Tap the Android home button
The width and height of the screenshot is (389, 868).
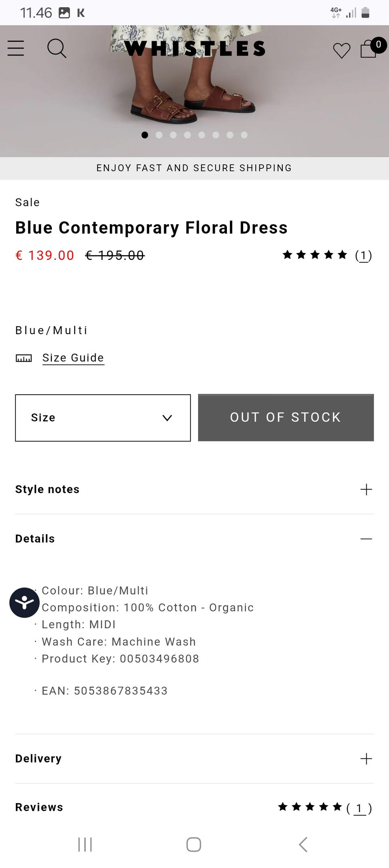click(x=194, y=844)
